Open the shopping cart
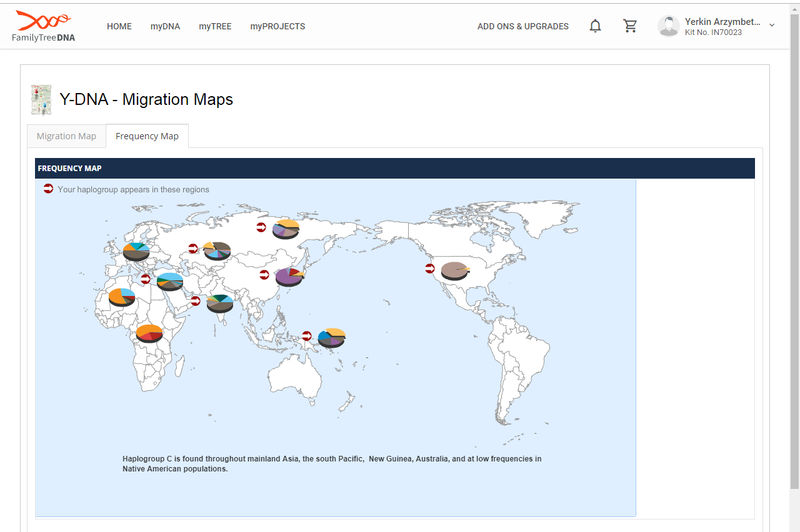This screenshot has height=532, width=800. tap(630, 26)
